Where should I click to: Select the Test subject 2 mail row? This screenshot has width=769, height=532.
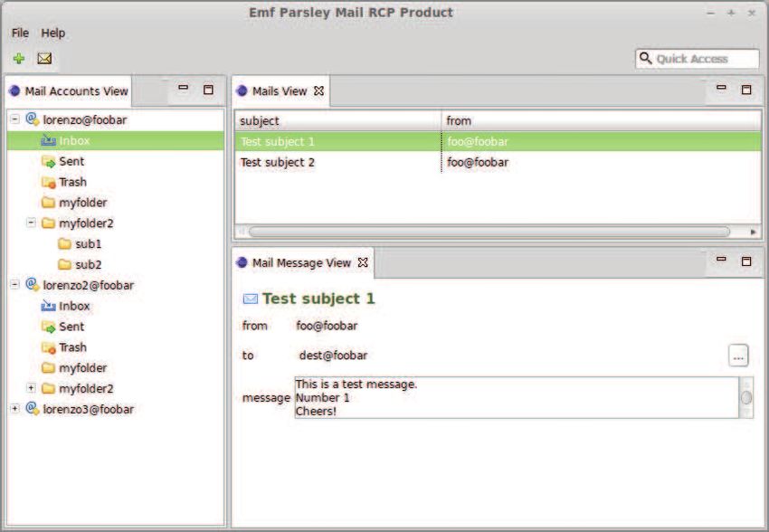[498, 162]
